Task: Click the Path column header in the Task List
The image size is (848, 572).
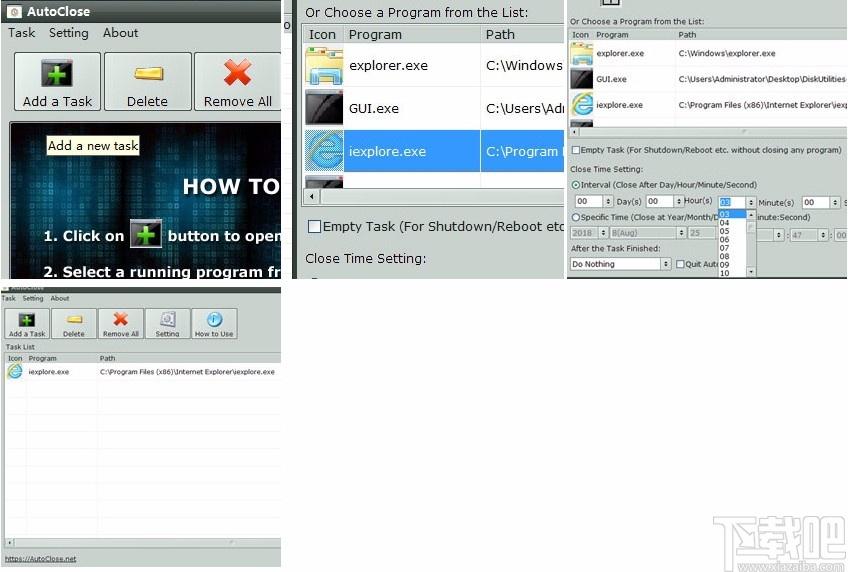Action: pos(189,358)
